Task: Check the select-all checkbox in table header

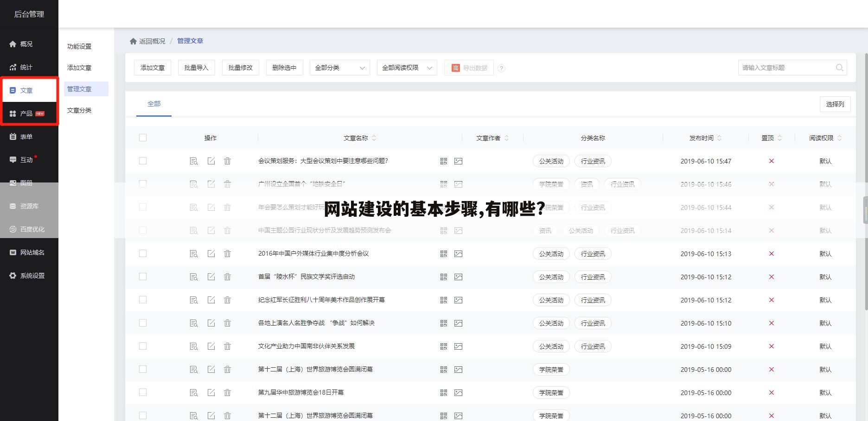Action: pos(143,138)
